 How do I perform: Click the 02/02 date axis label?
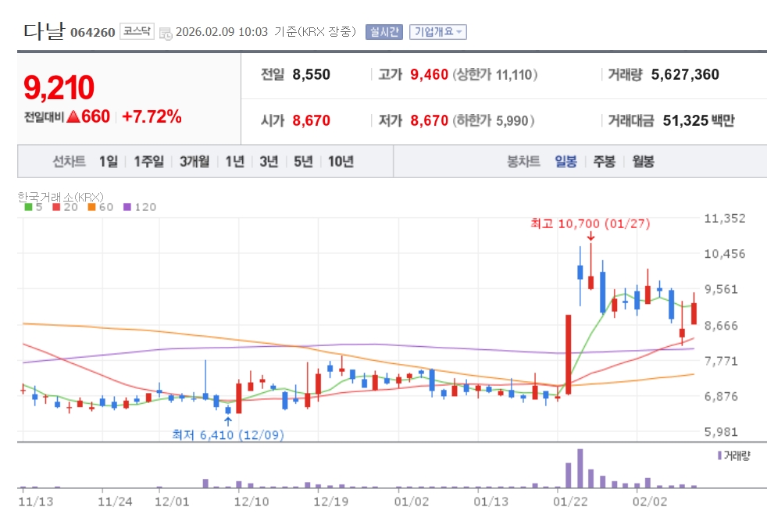(650, 502)
